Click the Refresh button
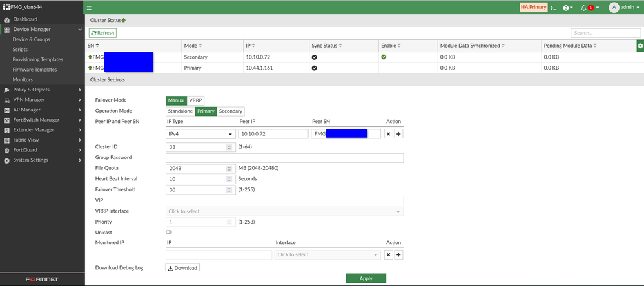644x286 pixels. click(x=103, y=33)
